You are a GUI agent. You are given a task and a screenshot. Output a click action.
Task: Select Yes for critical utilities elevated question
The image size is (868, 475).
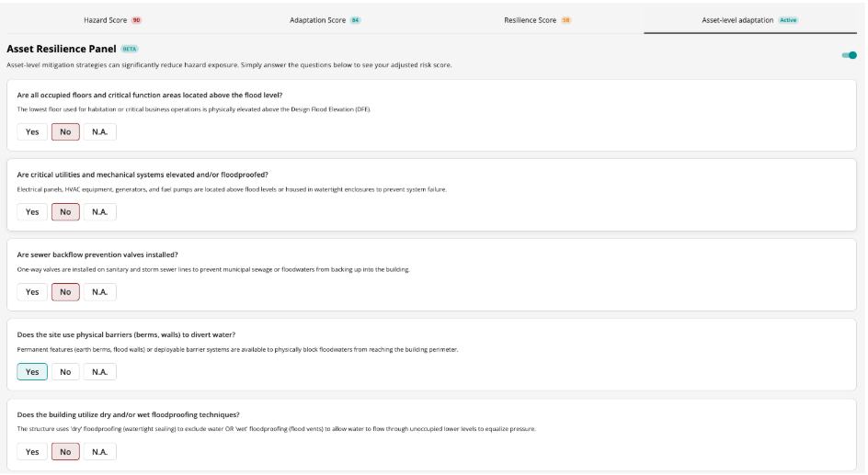(32, 212)
